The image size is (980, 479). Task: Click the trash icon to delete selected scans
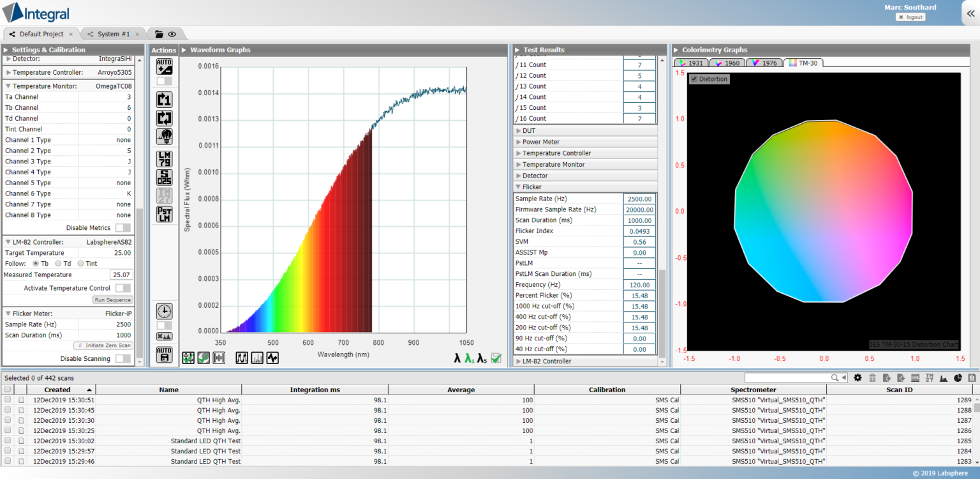872,377
